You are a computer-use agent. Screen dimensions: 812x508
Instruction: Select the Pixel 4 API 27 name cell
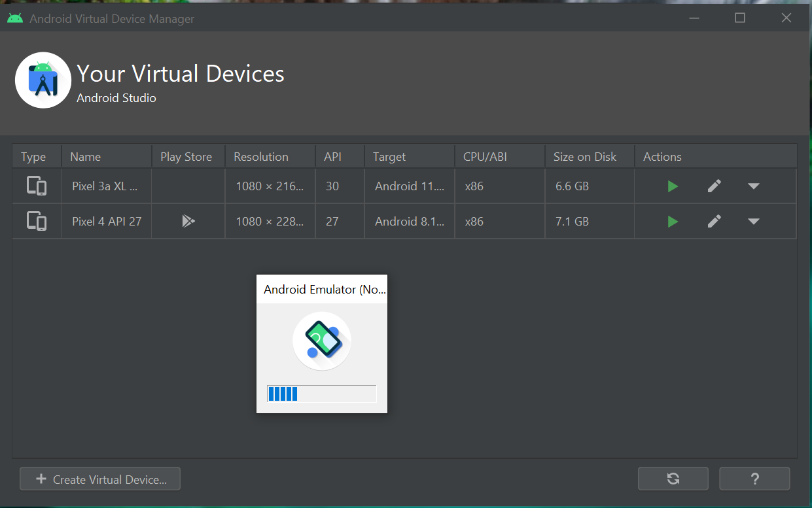pos(107,222)
